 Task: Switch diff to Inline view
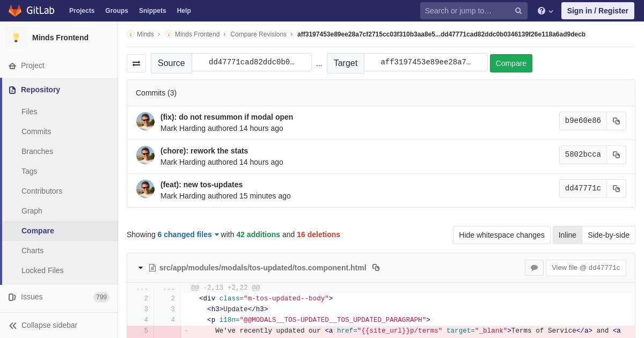tap(567, 235)
